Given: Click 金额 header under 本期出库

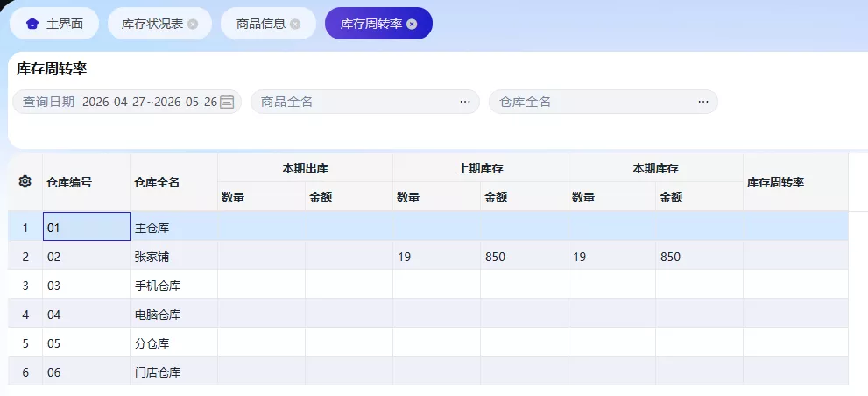Looking at the screenshot, I should (x=349, y=196).
